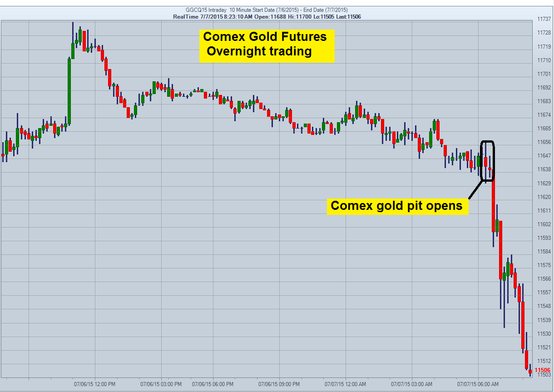
Task: Click the 11629 price axis label
Action: [x=544, y=183]
